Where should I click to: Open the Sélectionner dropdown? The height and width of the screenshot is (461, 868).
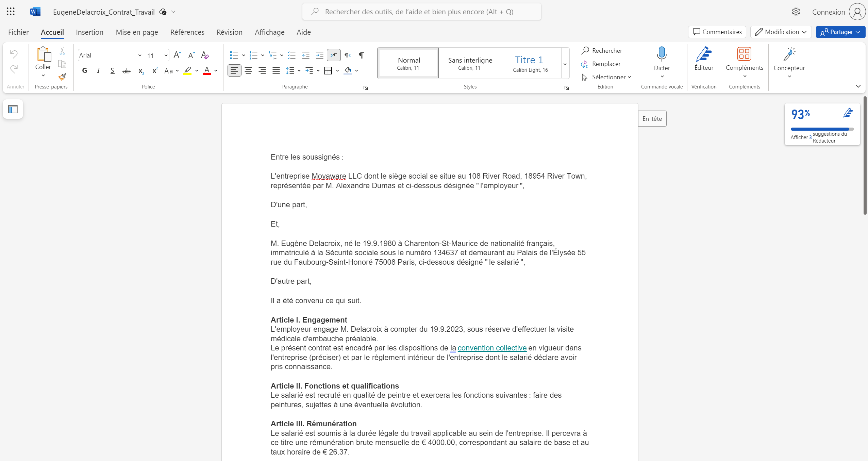[x=606, y=77]
